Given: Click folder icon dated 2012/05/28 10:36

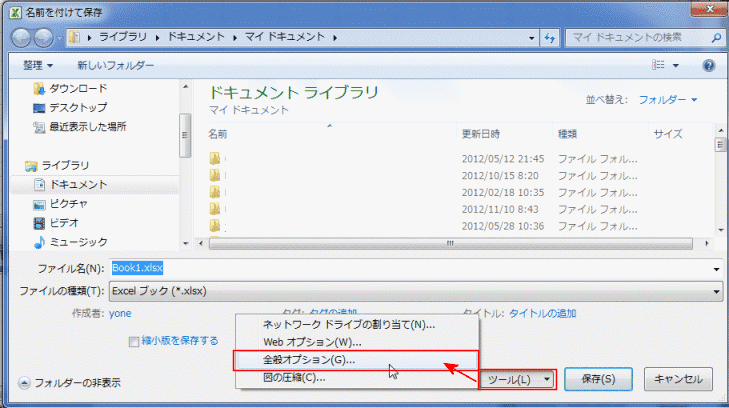Looking at the screenshot, I should click(214, 225).
